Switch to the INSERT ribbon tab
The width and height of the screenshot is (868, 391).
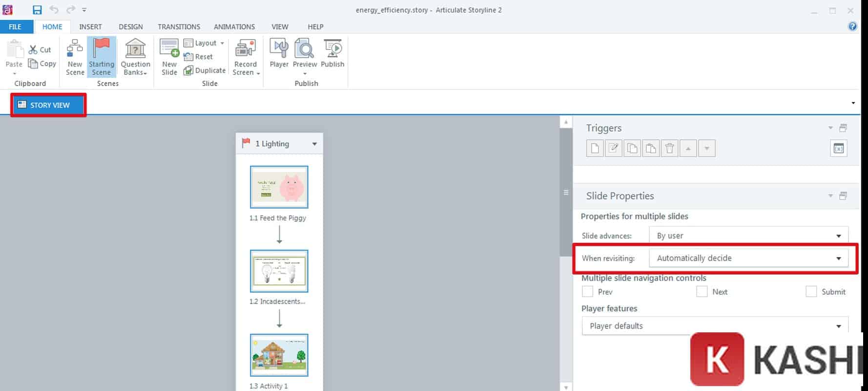(90, 27)
